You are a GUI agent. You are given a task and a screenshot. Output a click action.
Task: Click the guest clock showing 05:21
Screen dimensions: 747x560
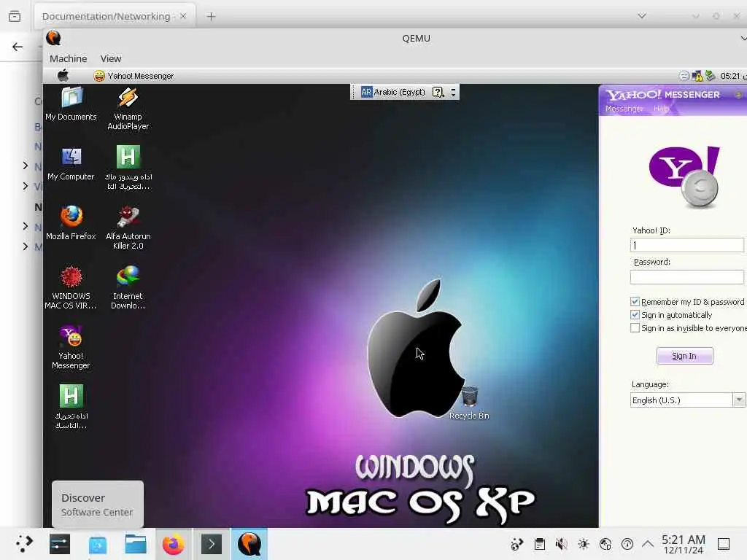click(x=729, y=76)
